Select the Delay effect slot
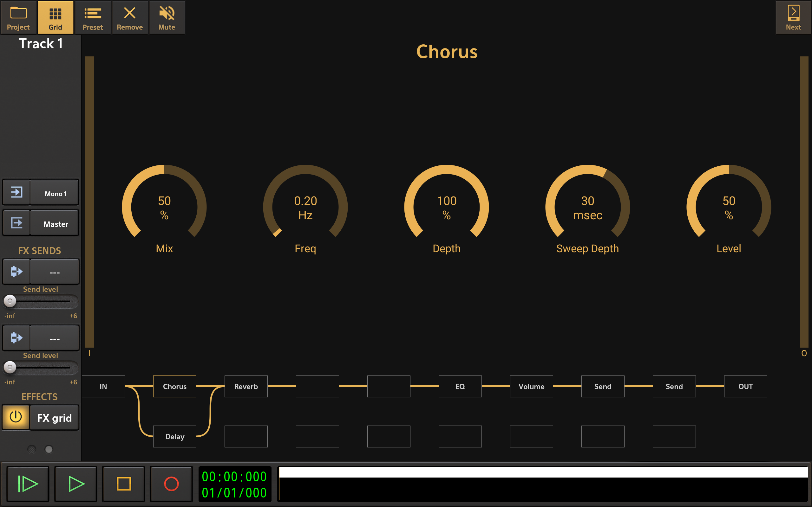 point(174,436)
